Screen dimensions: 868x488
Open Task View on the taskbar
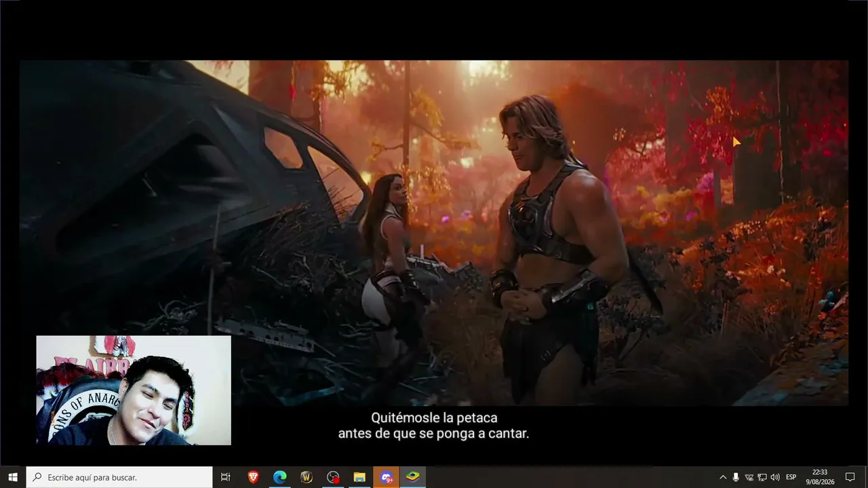click(x=226, y=477)
